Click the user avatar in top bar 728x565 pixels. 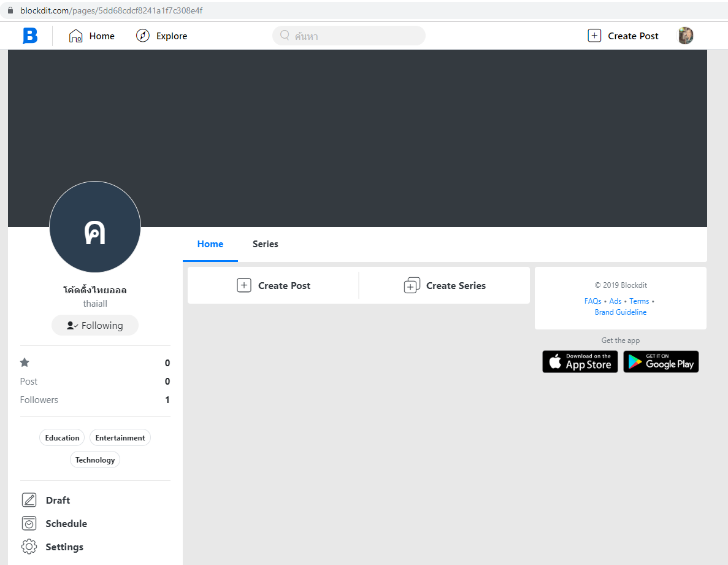pos(684,36)
